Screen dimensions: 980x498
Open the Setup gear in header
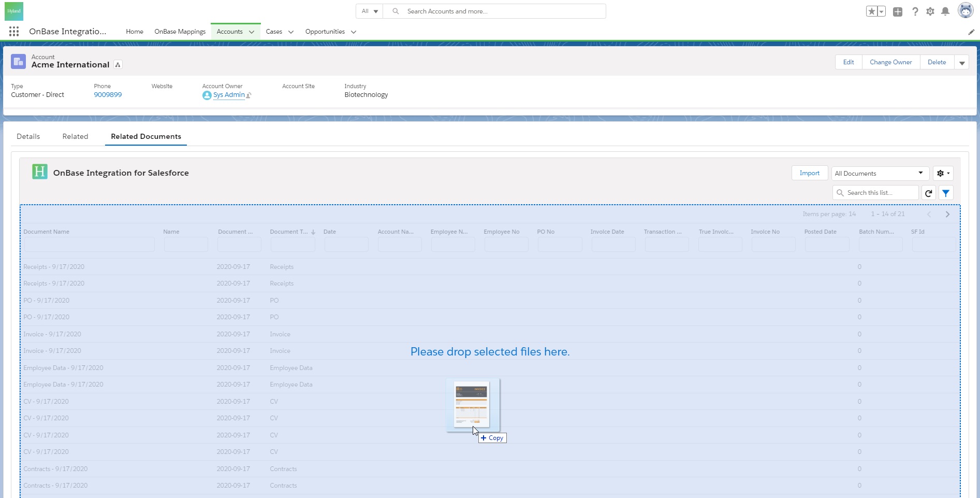[930, 11]
